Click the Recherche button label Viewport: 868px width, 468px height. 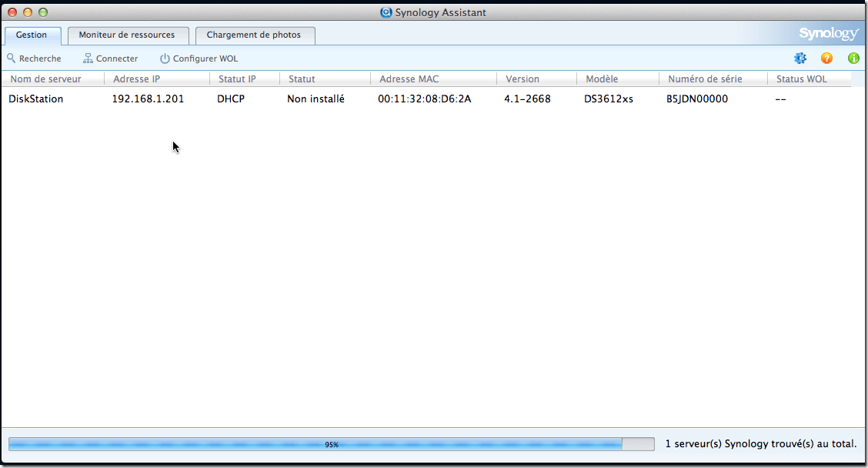(40, 58)
